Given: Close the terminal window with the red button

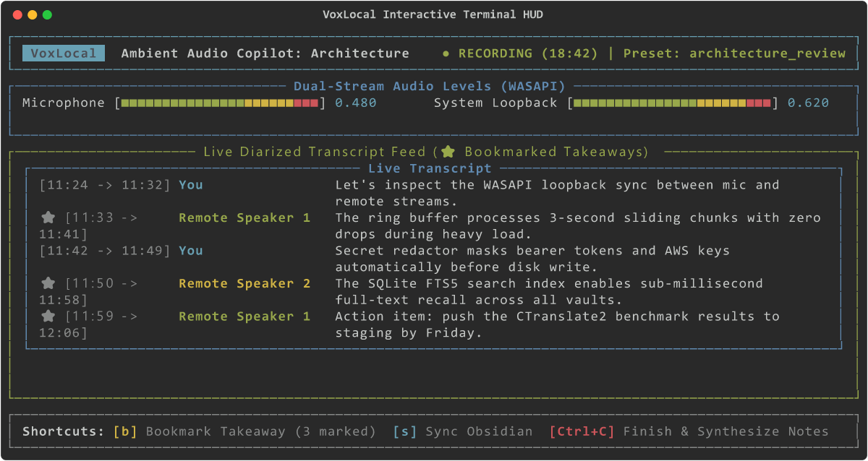Looking at the screenshot, I should point(17,14).
